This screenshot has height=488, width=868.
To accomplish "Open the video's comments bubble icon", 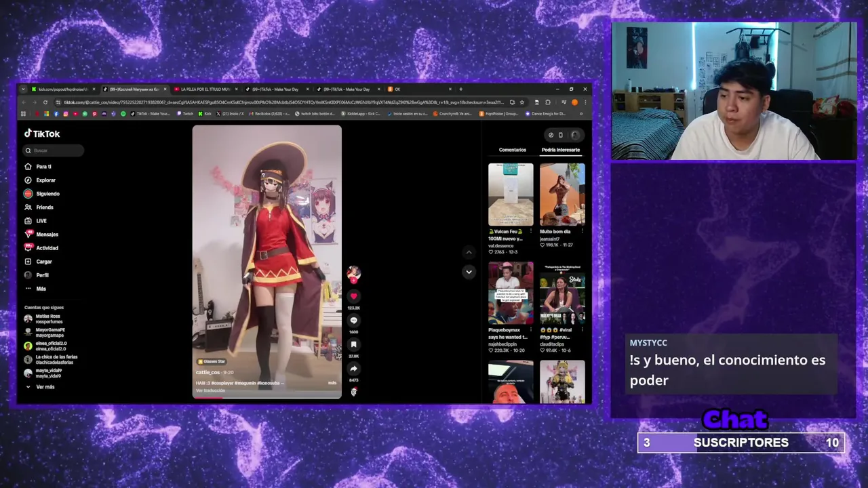I will pos(353,321).
